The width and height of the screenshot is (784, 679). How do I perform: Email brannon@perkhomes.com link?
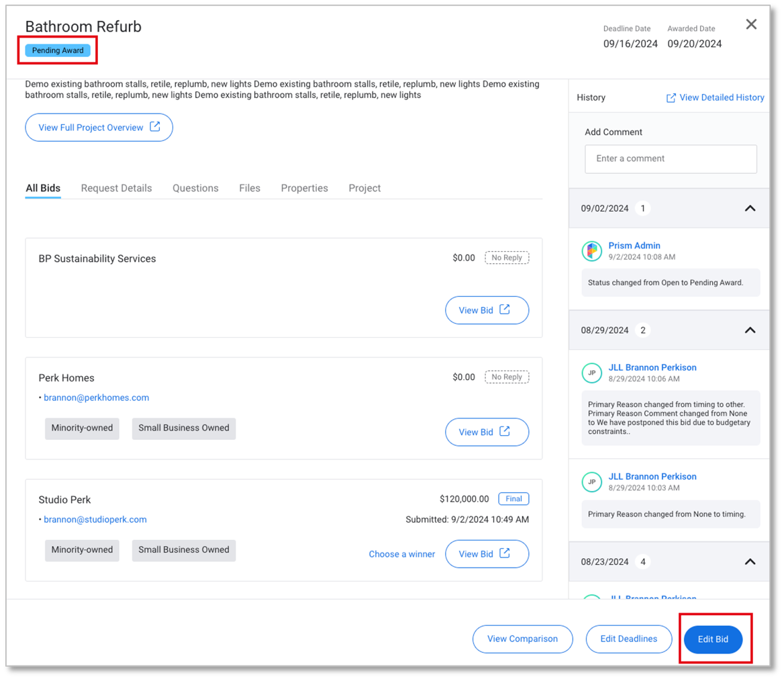(x=96, y=398)
